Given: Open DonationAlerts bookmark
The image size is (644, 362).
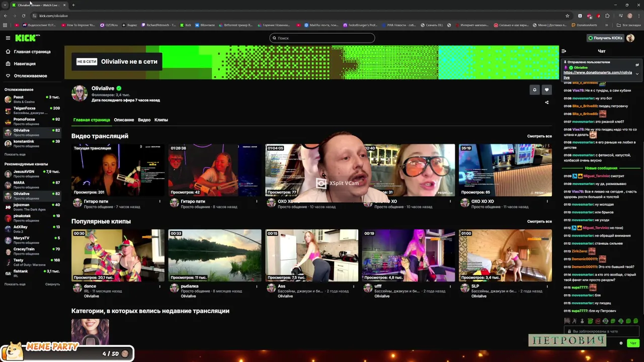Looking at the screenshot, I should (x=584, y=25).
